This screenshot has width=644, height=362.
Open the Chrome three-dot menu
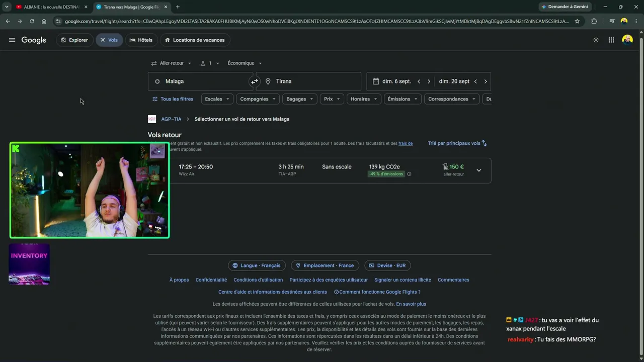point(636,21)
